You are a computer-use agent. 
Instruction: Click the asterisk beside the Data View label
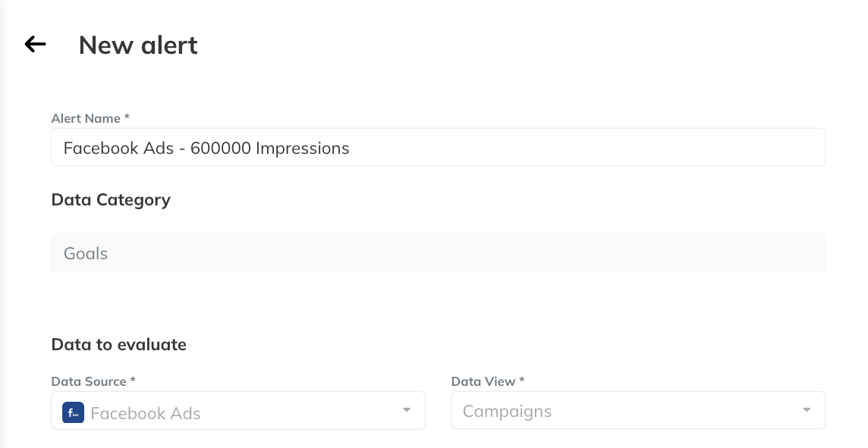pyautogui.click(x=522, y=380)
